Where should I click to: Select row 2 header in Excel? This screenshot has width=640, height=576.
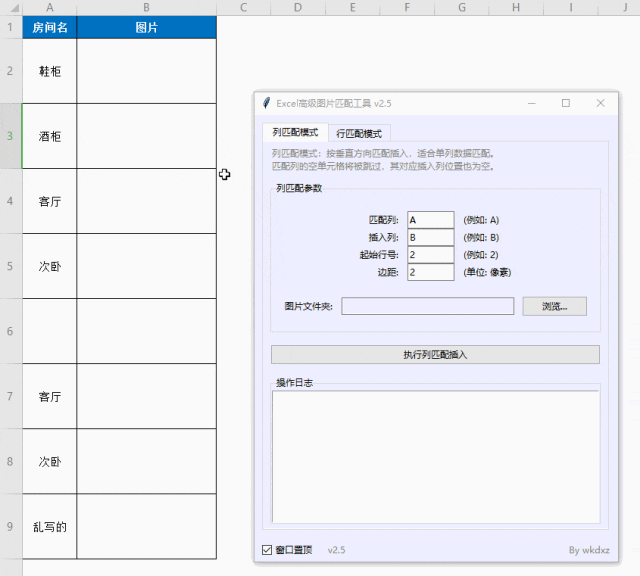tap(11, 71)
